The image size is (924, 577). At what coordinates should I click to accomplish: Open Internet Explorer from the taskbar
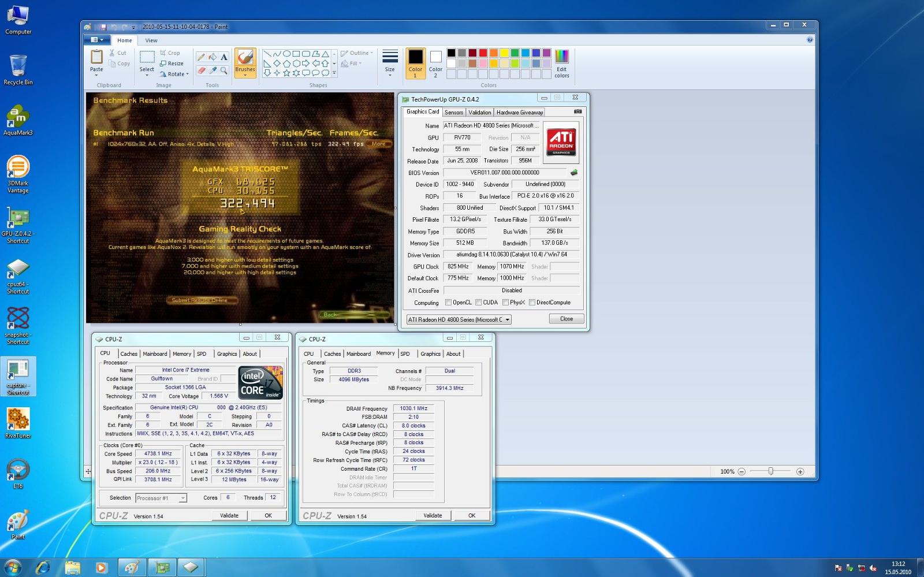pyautogui.click(x=43, y=568)
